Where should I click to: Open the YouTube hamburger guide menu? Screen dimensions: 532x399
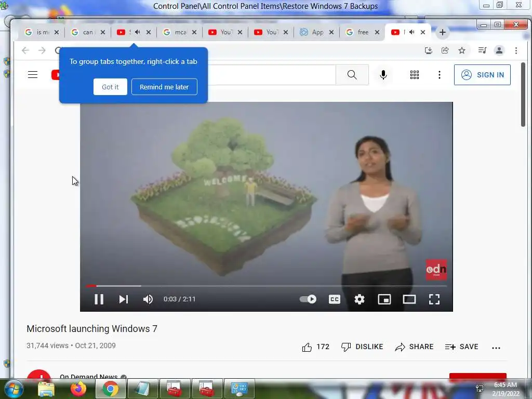tap(33, 75)
